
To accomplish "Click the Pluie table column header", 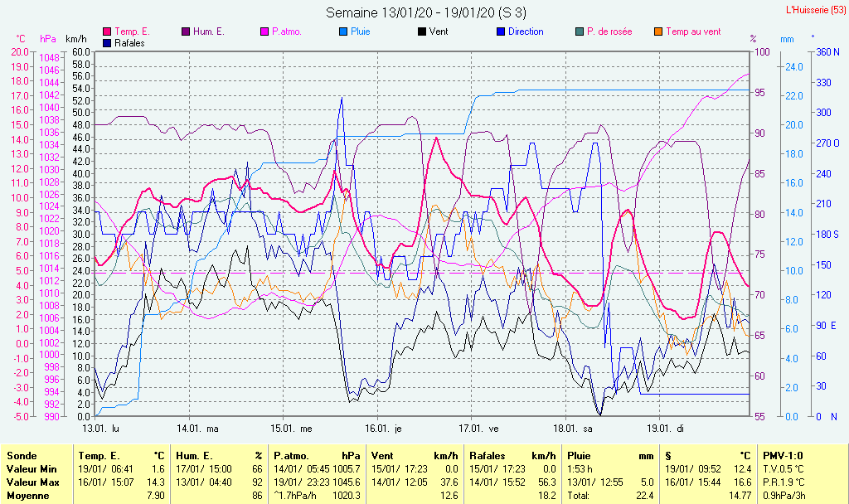I will point(579,456).
